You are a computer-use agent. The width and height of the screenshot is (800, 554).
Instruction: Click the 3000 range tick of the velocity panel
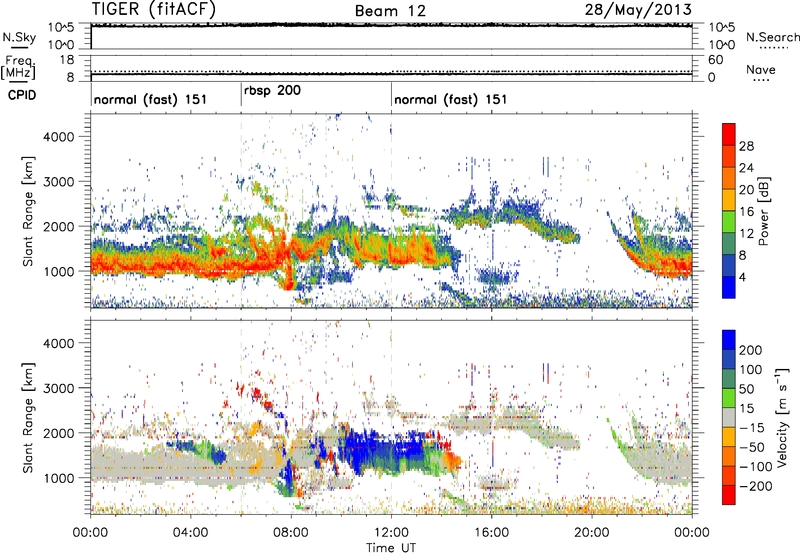click(58, 388)
